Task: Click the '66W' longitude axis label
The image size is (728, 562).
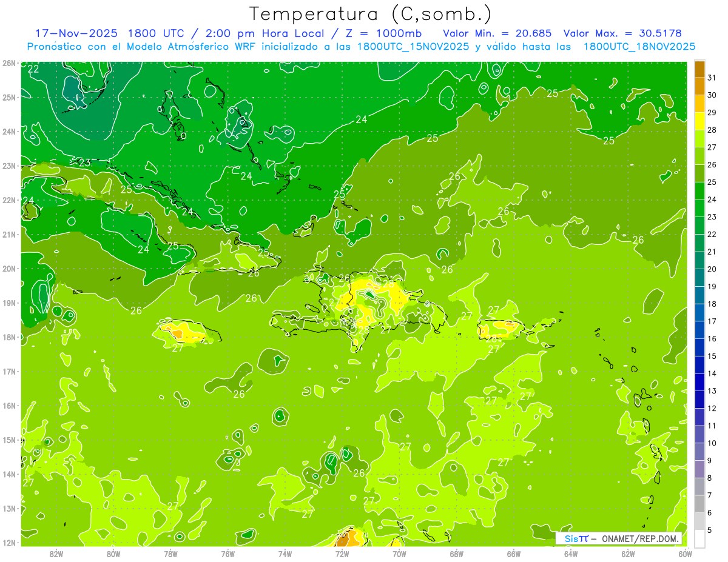Action: (x=514, y=554)
